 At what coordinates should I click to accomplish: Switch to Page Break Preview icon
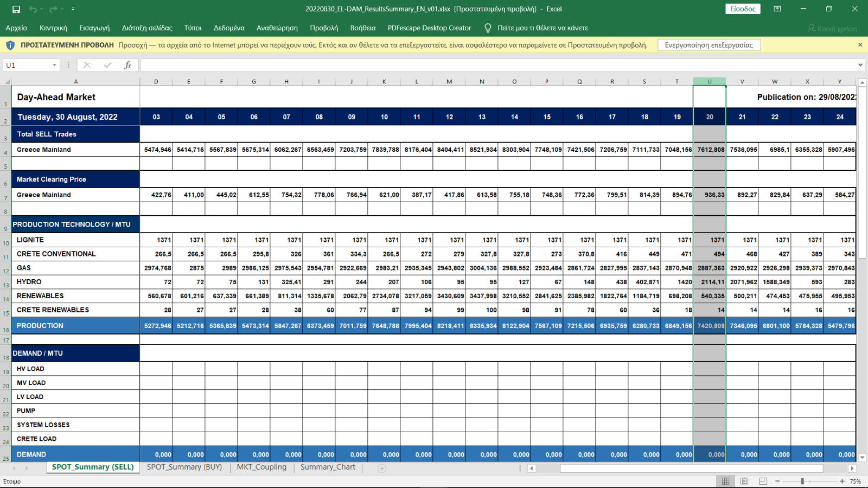[x=763, y=481]
